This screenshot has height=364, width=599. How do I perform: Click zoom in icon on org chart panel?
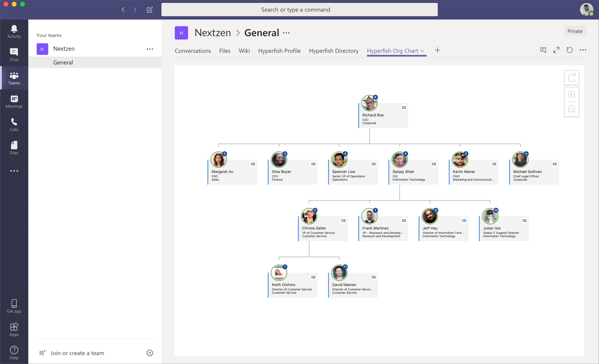(571, 94)
